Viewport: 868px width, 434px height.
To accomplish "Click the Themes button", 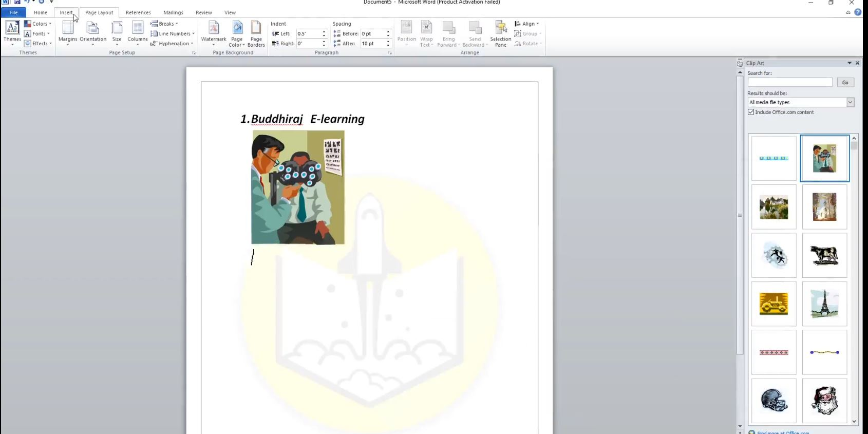I will (12, 33).
